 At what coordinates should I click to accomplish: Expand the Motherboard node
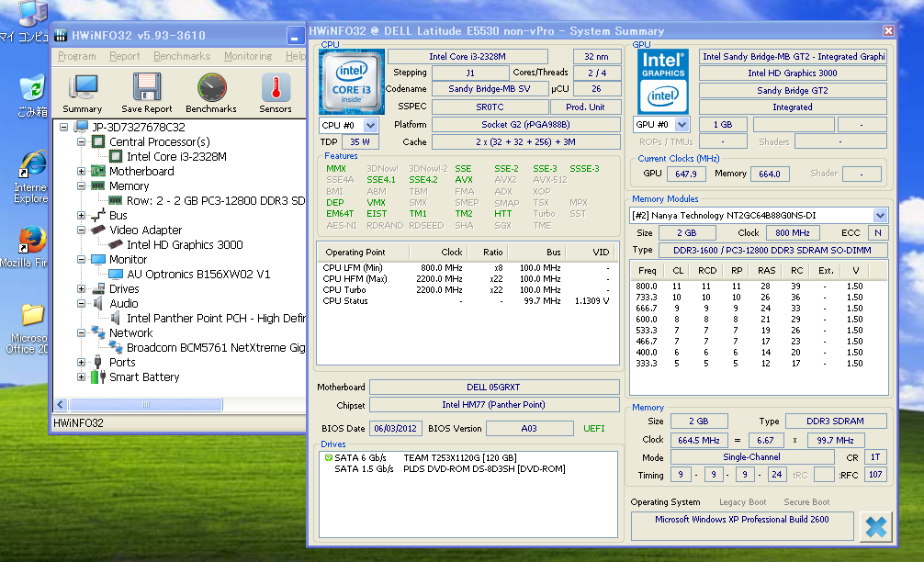pos(82,172)
